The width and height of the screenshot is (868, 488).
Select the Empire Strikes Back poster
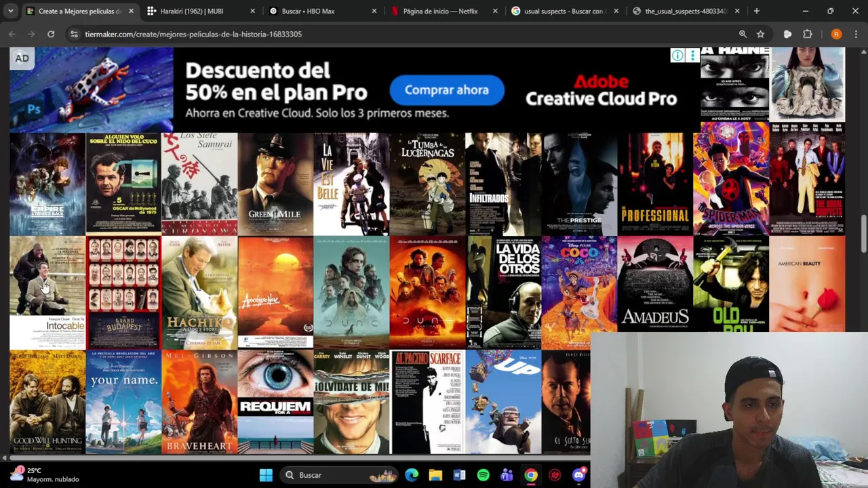coord(47,184)
